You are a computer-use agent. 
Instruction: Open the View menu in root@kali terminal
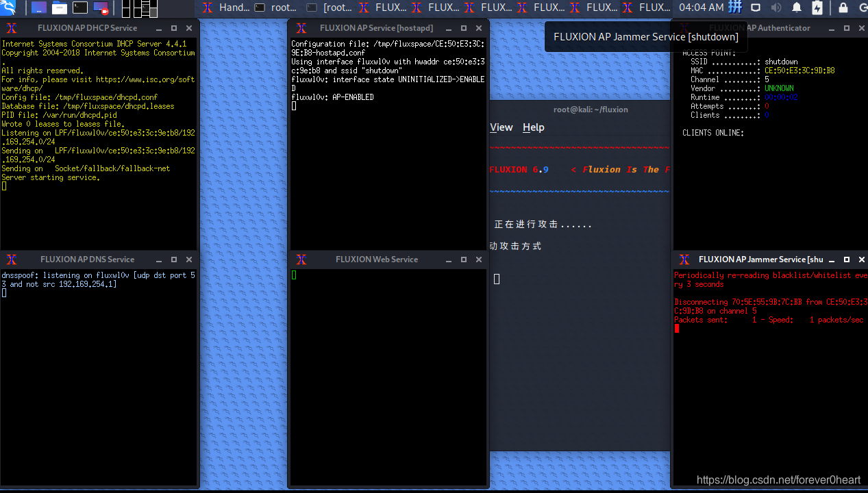tap(501, 127)
